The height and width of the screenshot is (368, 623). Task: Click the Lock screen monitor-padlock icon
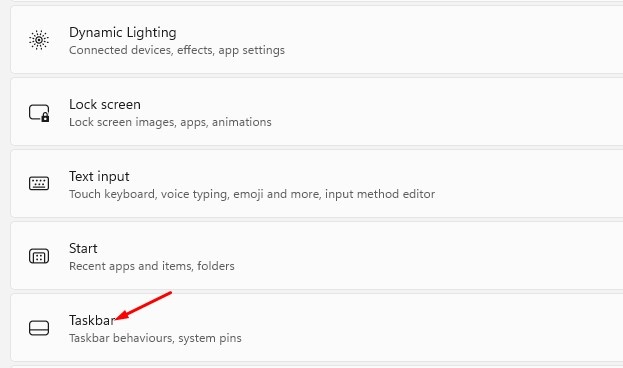39,113
